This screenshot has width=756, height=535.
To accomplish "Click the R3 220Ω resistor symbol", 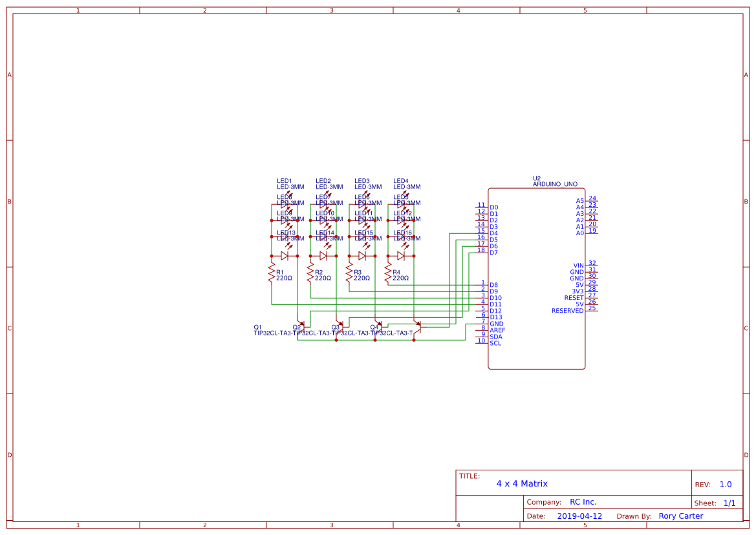I will click(x=349, y=274).
